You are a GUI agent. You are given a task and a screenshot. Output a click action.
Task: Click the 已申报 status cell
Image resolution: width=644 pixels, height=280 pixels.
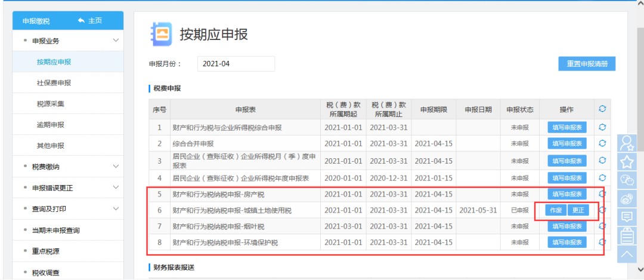pyautogui.click(x=519, y=210)
